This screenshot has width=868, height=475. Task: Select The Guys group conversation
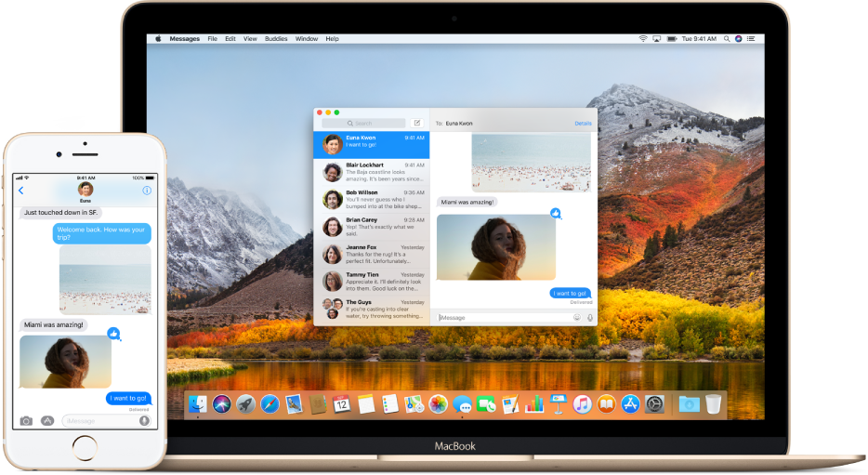pos(372,309)
